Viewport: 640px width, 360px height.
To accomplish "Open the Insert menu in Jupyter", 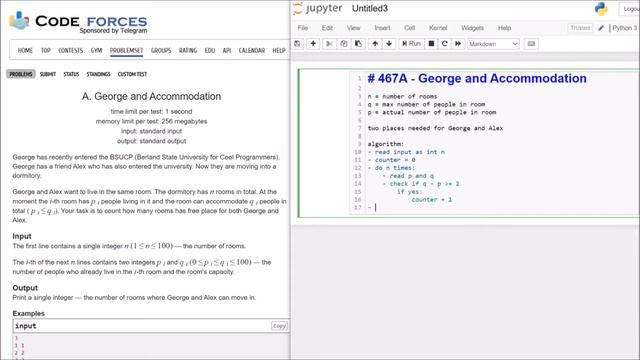I will coord(382,28).
